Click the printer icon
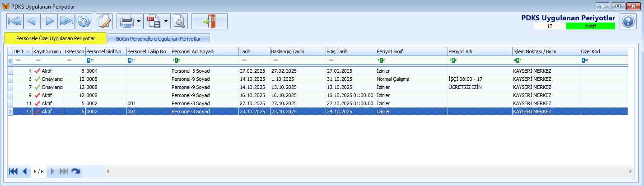Viewport: 644px width, 186px height. tap(126, 21)
